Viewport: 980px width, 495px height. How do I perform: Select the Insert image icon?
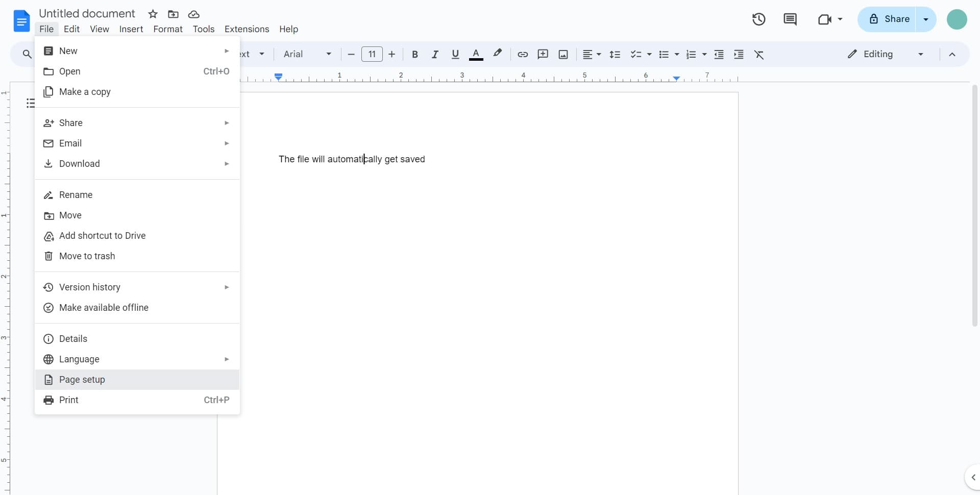pos(563,54)
